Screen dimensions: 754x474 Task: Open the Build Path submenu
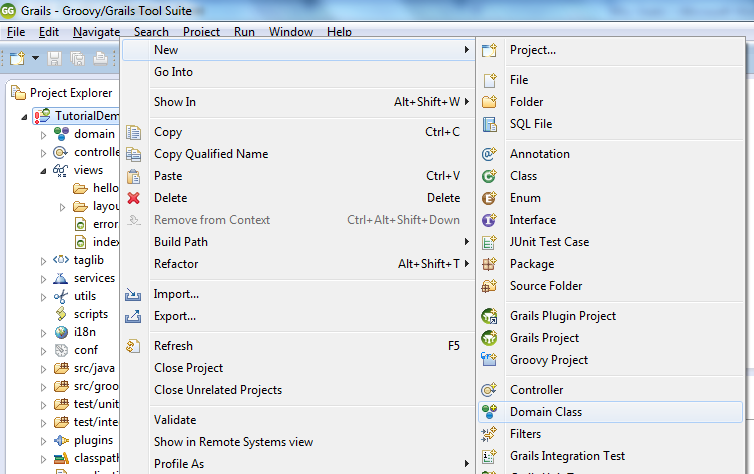tap(298, 242)
